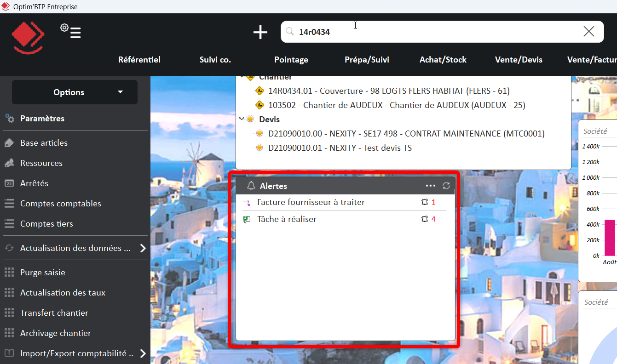Open the Alertes panel more options

click(430, 185)
